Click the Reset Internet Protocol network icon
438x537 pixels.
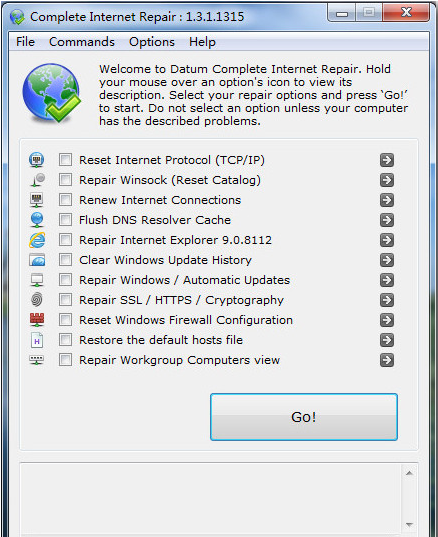point(37,160)
